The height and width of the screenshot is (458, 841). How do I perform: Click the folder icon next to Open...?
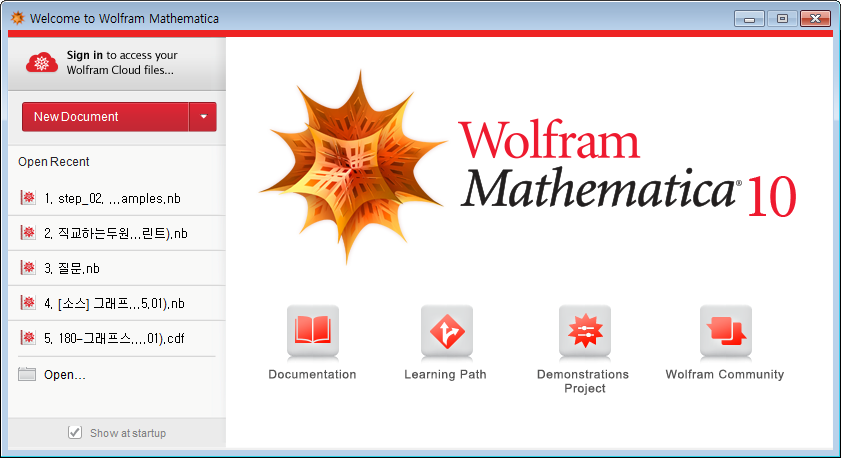pyautogui.click(x=27, y=374)
